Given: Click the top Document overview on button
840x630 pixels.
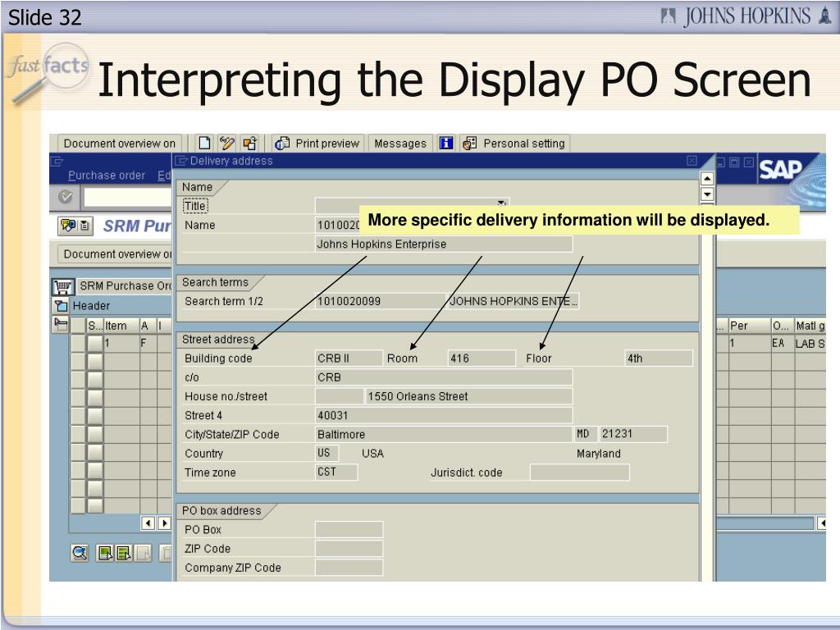Looking at the screenshot, I should tap(120, 143).
